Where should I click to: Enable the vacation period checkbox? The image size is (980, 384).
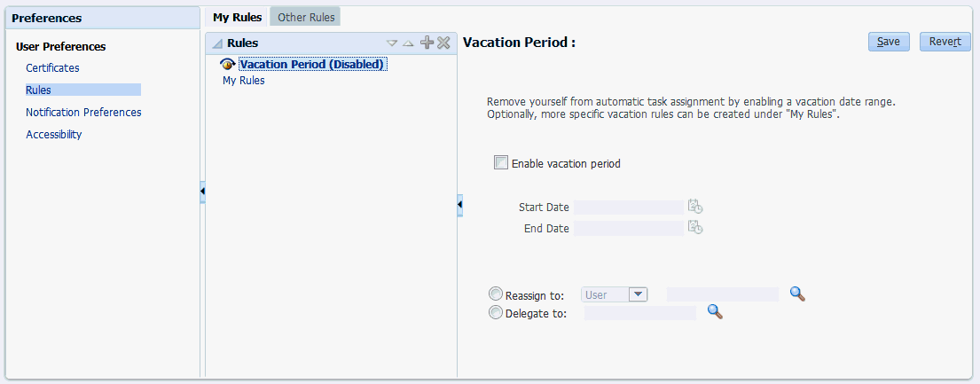point(501,163)
